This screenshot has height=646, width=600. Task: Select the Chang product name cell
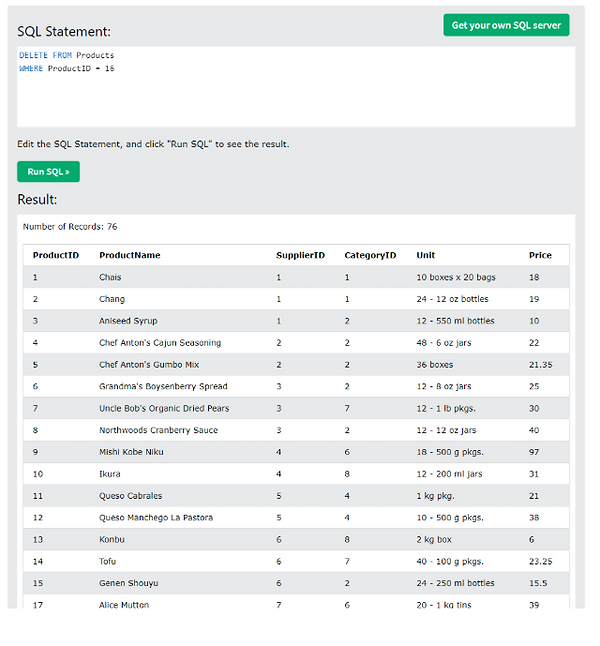(x=112, y=299)
